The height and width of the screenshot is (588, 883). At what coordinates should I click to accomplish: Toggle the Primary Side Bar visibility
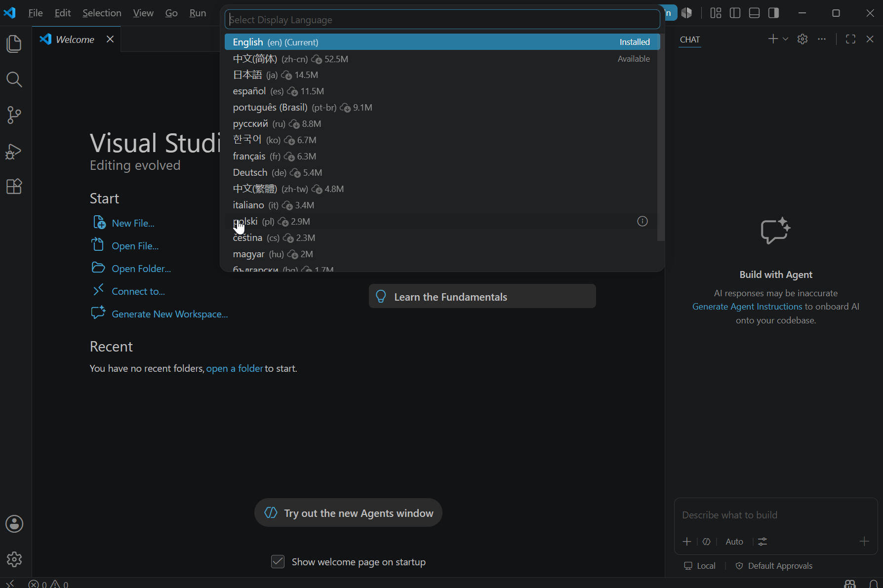click(735, 13)
